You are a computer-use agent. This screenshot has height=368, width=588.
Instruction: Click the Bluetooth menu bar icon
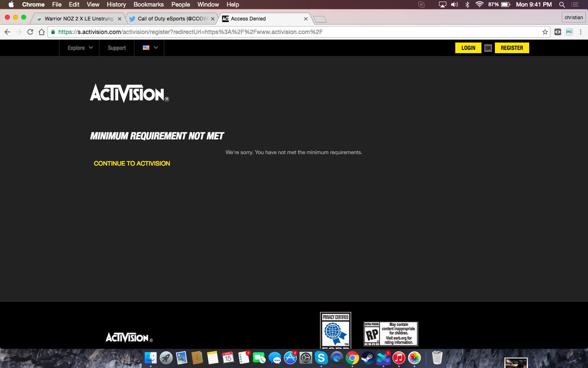click(467, 4)
